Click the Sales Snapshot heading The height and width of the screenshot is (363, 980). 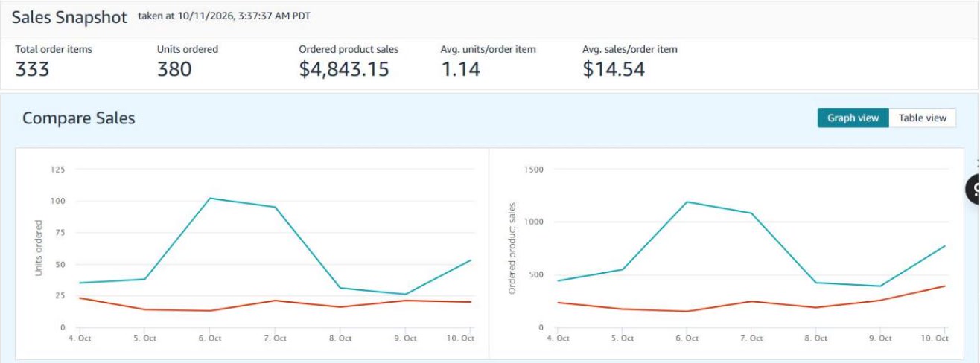pyautogui.click(x=70, y=18)
